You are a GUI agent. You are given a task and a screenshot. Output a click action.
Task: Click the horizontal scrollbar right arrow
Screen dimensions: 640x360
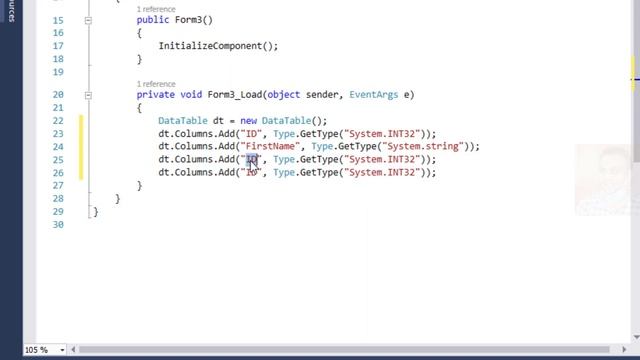624,350
